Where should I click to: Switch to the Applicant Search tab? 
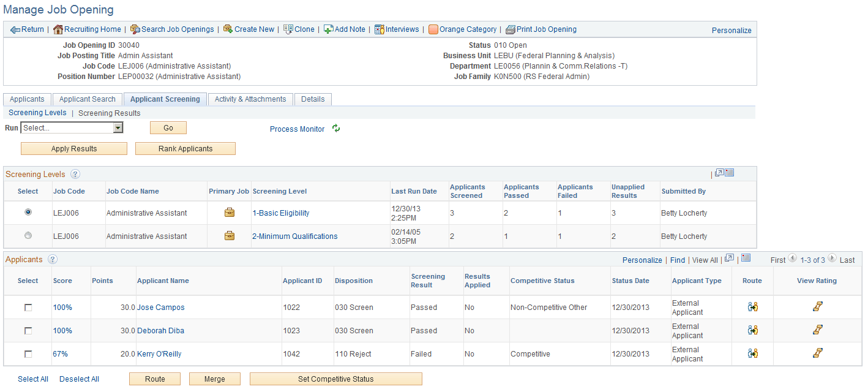click(87, 99)
